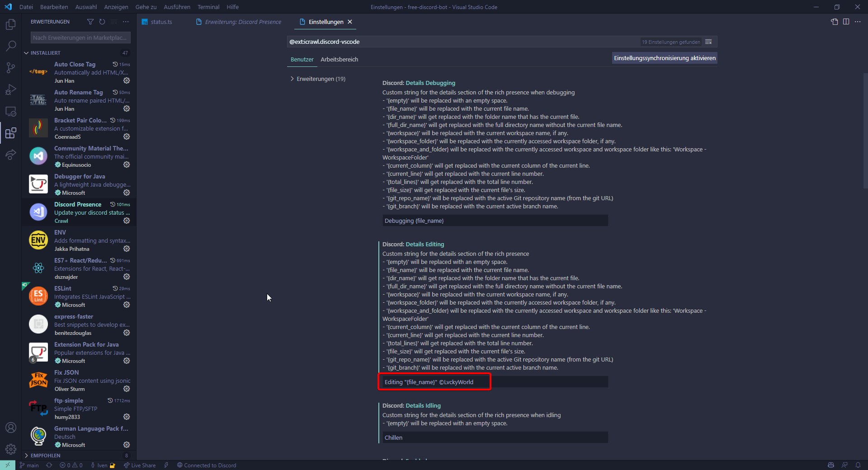Image resolution: width=868 pixels, height=470 pixels.
Task: Toggle split editor layout
Action: pyautogui.click(x=846, y=22)
